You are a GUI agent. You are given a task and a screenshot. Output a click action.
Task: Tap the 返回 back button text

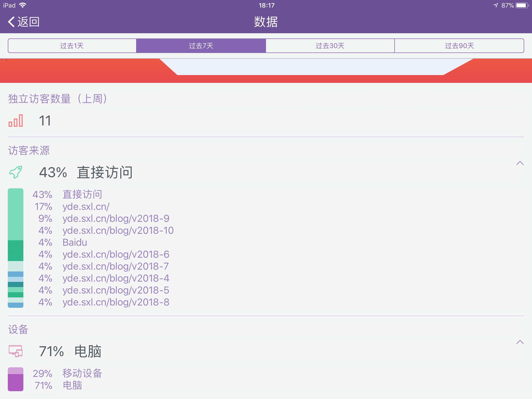tap(29, 22)
